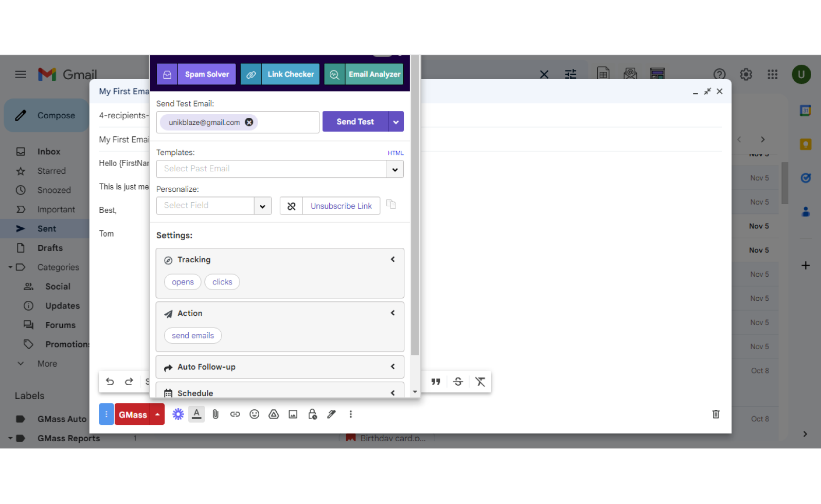
Task: Open GMass Auto label
Action: tap(62, 419)
